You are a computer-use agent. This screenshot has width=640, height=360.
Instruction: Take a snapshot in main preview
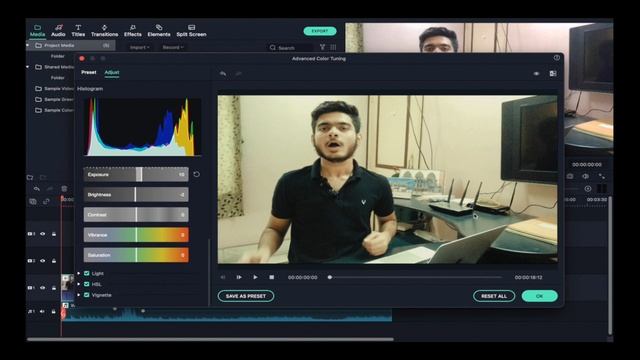(570, 176)
